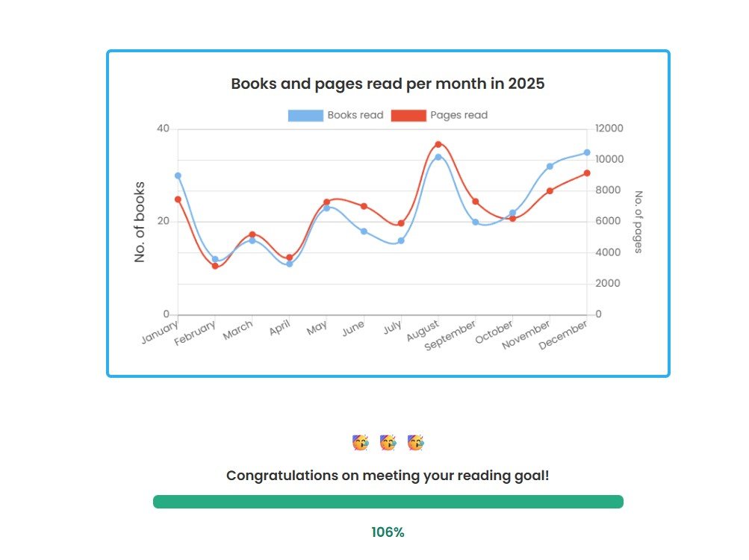Click the first party face emoji

(361, 443)
